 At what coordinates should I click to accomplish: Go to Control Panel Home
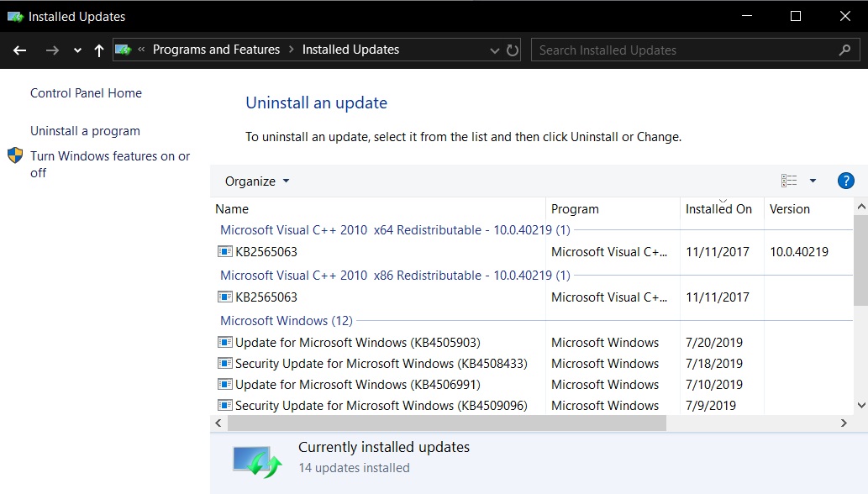coord(85,92)
